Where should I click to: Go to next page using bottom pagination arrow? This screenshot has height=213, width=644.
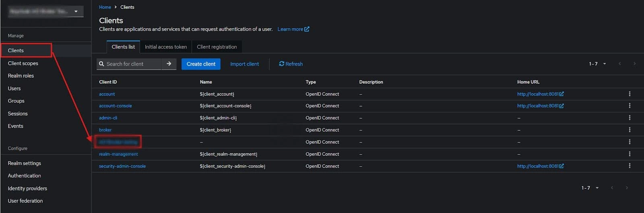tap(627, 188)
